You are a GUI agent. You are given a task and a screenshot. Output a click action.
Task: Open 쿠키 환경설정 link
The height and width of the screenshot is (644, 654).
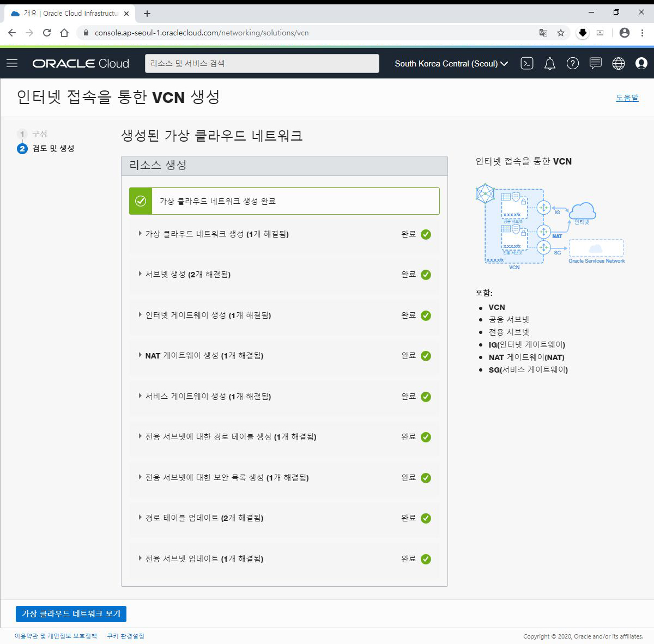click(125, 636)
